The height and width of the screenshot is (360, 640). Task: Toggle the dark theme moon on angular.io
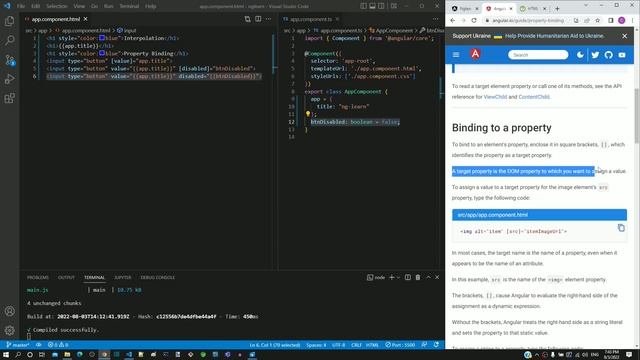point(580,55)
